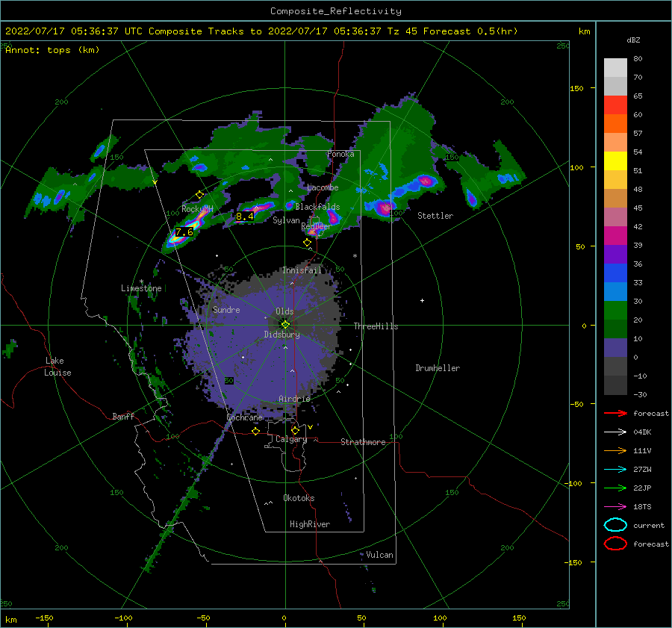Select the green 22JP arrow icon
Screen dimensions: 672x628
point(615,488)
